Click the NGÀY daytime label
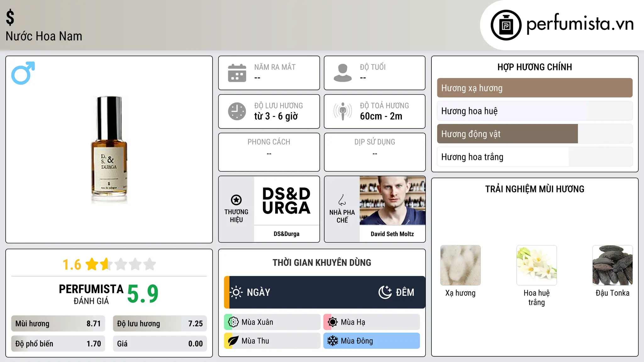The width and height of the screenshot is (644, 362). pyautogui.click(x=258, y=292)
